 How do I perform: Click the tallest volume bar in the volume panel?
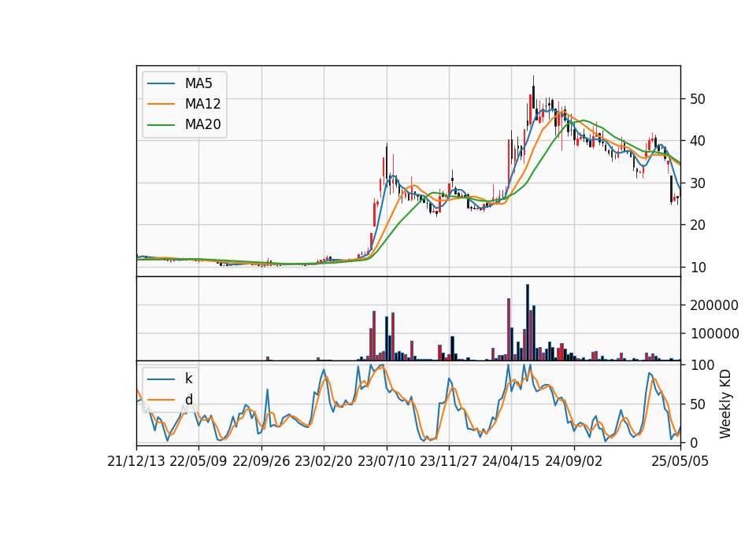(x=528, y=323)
